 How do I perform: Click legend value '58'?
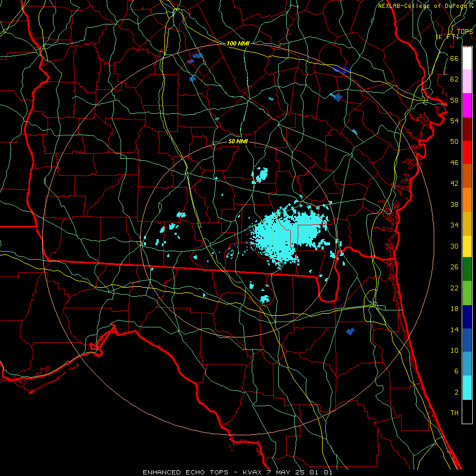click(x=454, y=100)
